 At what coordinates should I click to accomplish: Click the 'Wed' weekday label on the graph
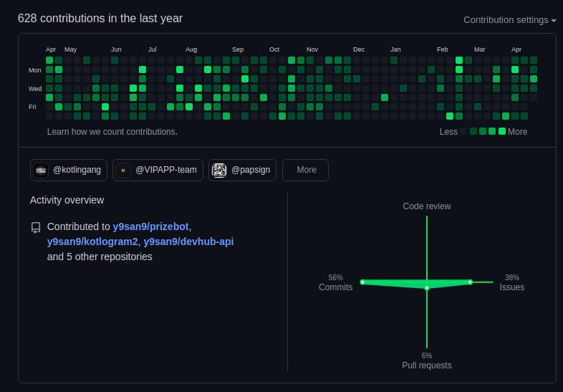[x=35, y=89]
